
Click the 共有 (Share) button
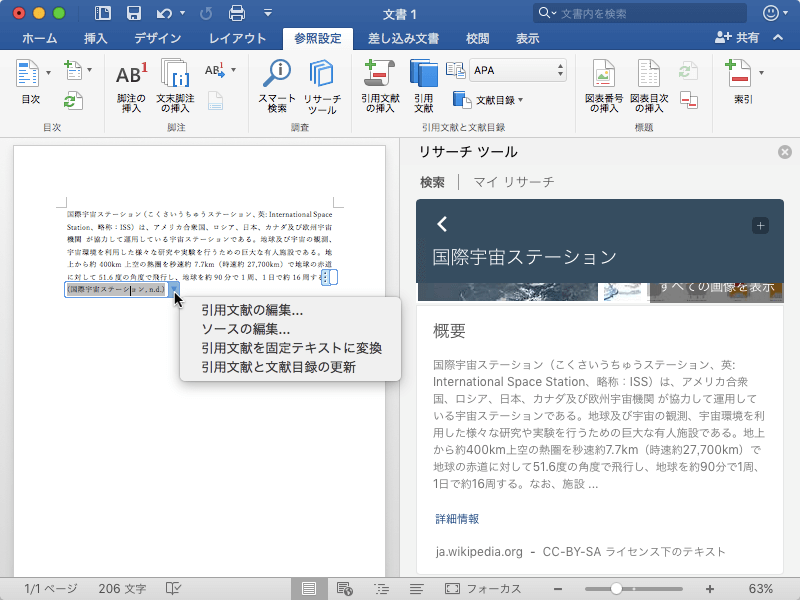click(x=737, y=37)
